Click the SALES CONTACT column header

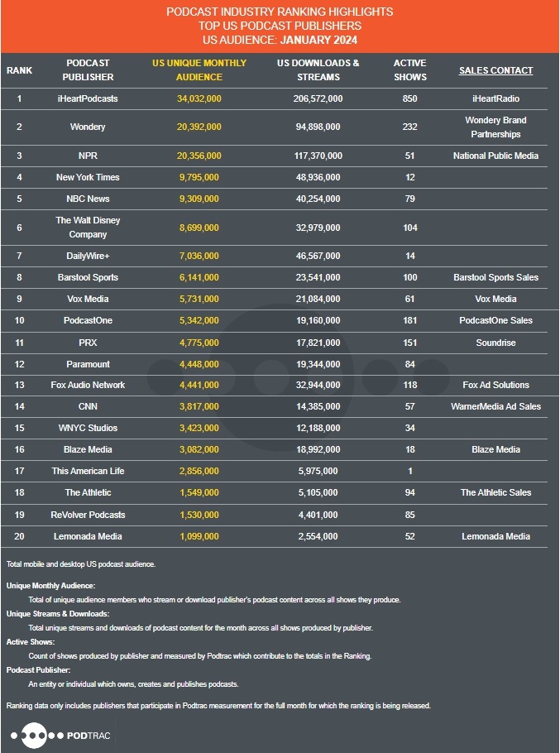click(x=495, y=70)
